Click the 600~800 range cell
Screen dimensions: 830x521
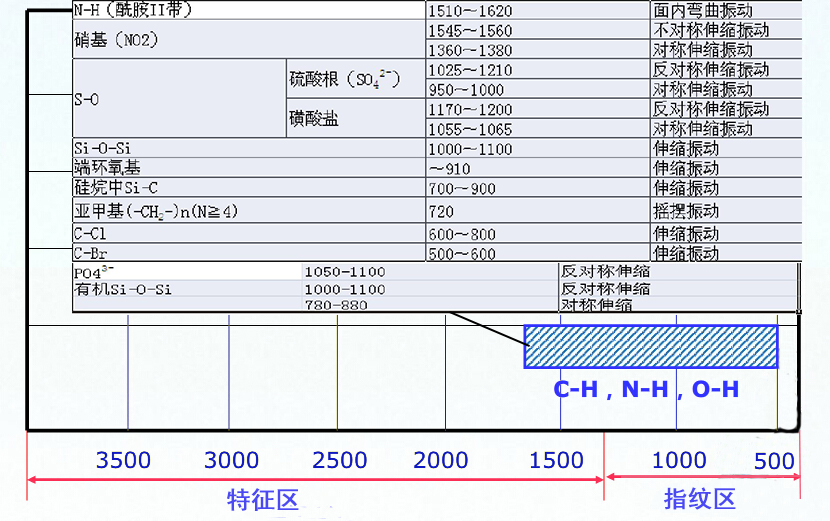pos(538,233)
